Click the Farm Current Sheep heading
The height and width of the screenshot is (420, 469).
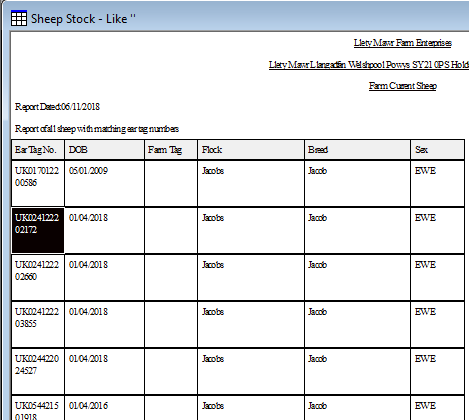[x=403, y=86]
